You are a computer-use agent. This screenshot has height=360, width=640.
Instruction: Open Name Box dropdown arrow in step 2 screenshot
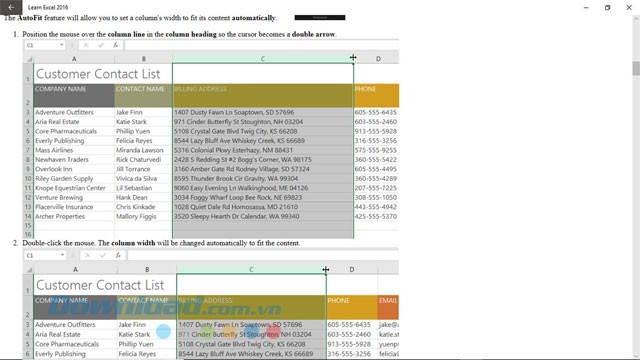tap(62, 256)
